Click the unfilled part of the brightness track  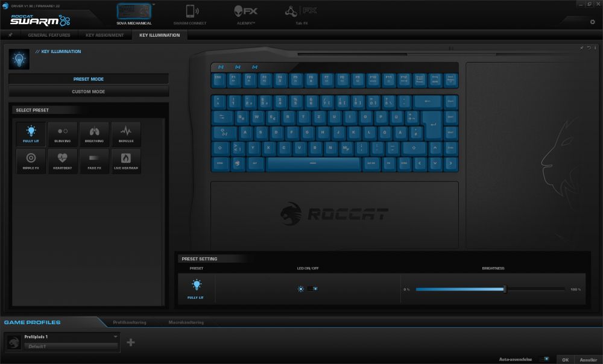[535, 289]
